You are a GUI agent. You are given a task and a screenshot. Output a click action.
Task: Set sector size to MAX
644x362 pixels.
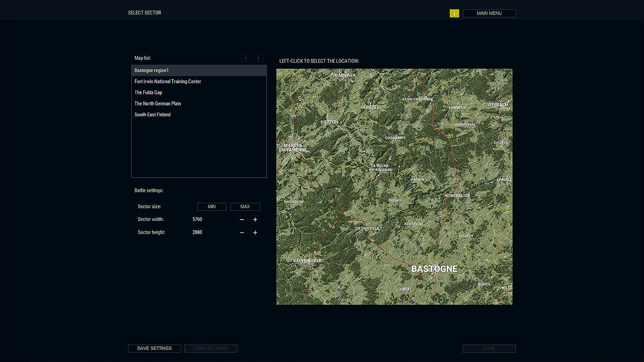245,207
